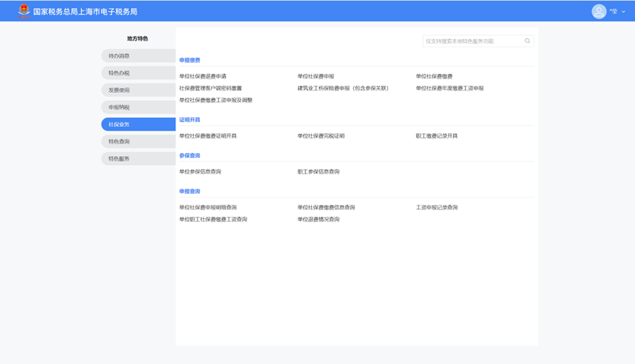Click the national tax emblem logo
The height and width of the screenshot is (364, 635).
(24, 11)
